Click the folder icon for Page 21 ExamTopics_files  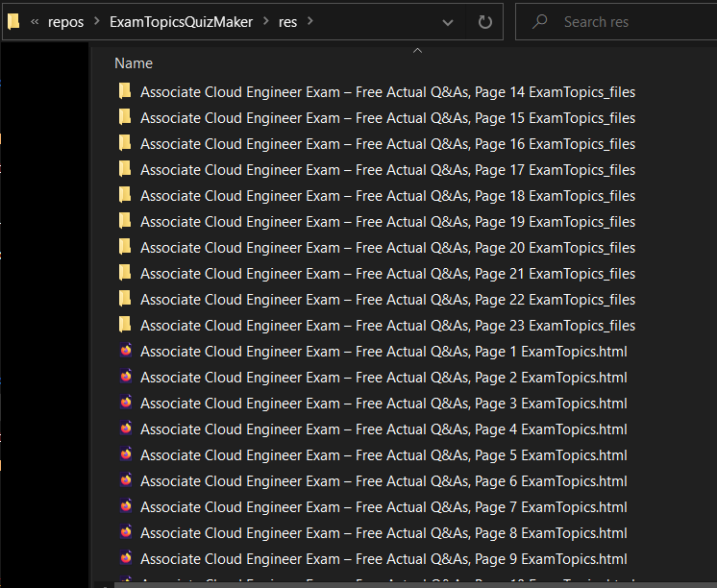click(x=125, y=273)
